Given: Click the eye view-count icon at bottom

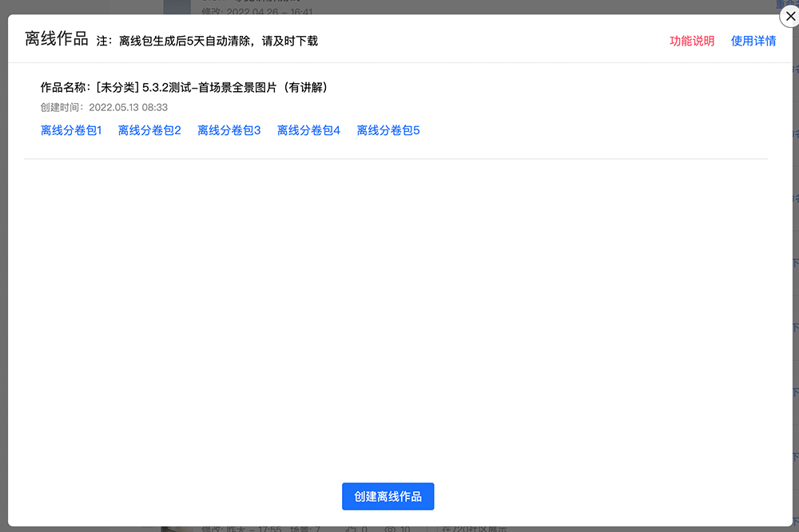Looking at the screenshot, I should 391,529.
